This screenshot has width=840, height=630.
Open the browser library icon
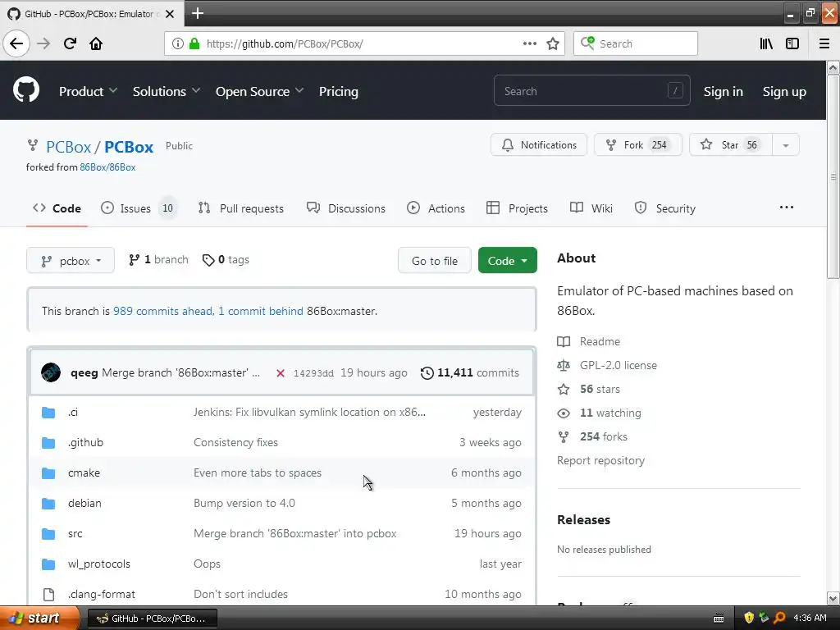tap(766, 43)
